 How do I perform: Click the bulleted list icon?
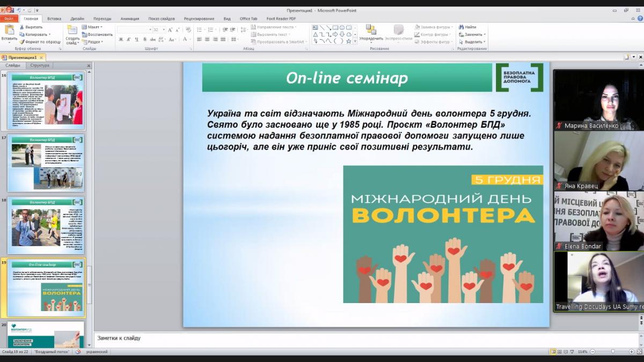200,30
